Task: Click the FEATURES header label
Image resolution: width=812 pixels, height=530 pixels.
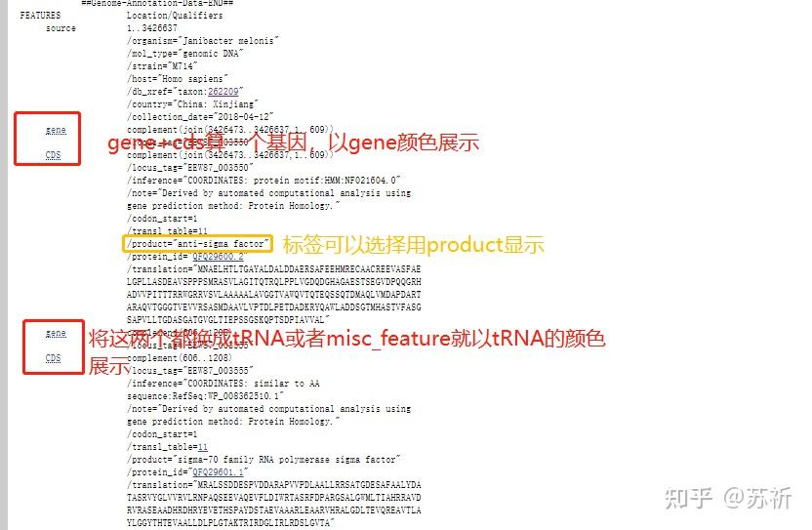Action: [x=40, y=15]
